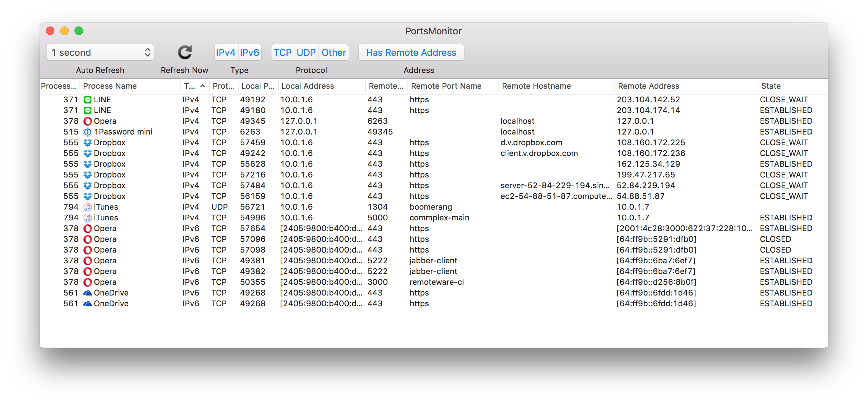Image resolution: width=868 pixels, height=405 pixels.
Task: Select the commplex-main port name cell
Action: (x=439, y=218)
